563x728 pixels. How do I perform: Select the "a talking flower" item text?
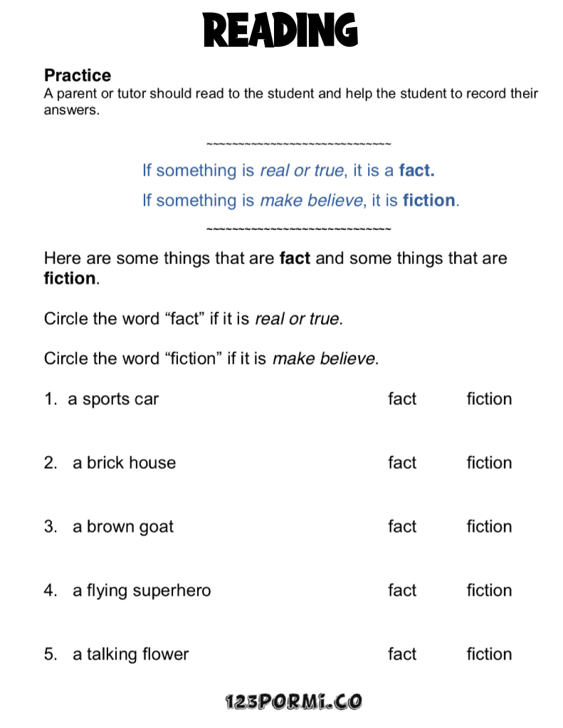(x=130, y=655)
